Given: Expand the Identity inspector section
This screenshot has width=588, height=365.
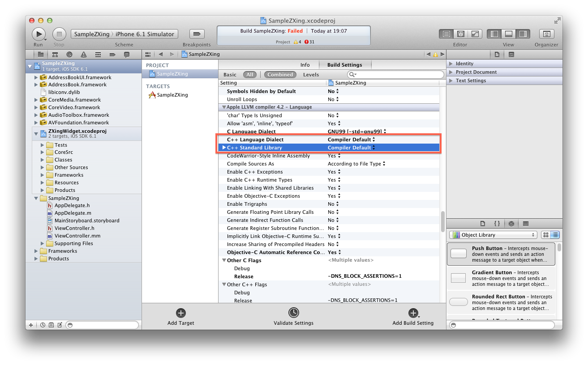Looking at the screenshot, I should click(x=451, y=64).
